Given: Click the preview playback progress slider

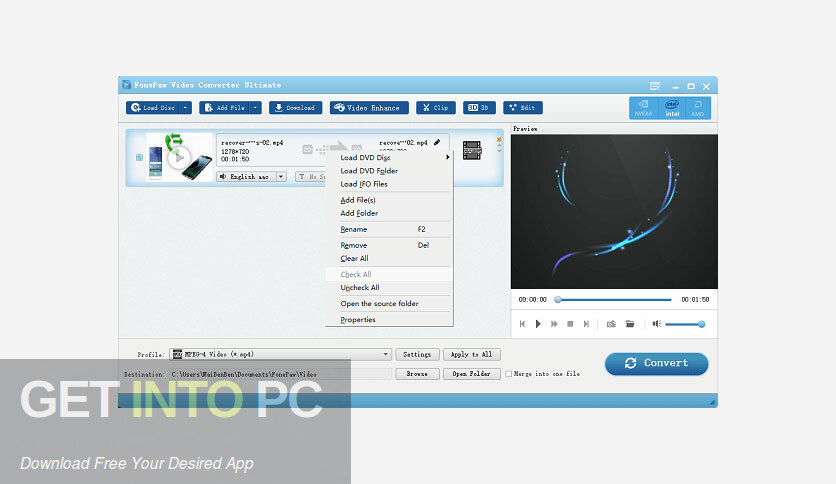Looking at the screenshot, I should coord(613,300).
